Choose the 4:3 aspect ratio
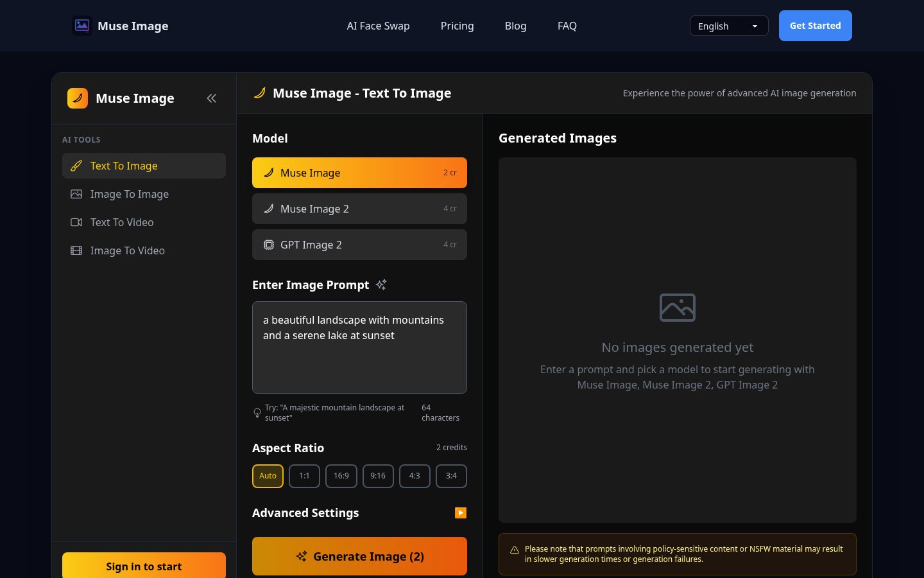 [x=415, y=476]
